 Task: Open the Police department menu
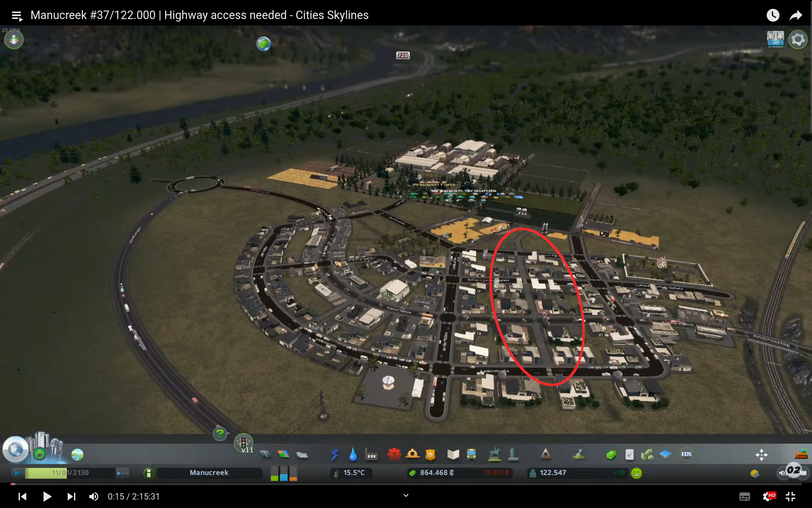(x=431, y=455)
